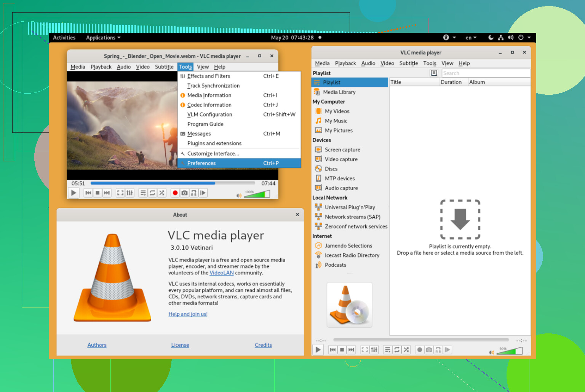This screenshot has height=392, width=585.
Task: Open the Subtitle menu in Spring player
Action: click(x=164, y=67)
